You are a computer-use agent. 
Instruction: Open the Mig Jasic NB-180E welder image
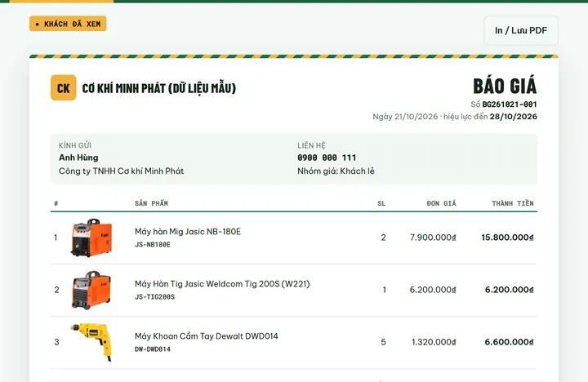point(91,238)
